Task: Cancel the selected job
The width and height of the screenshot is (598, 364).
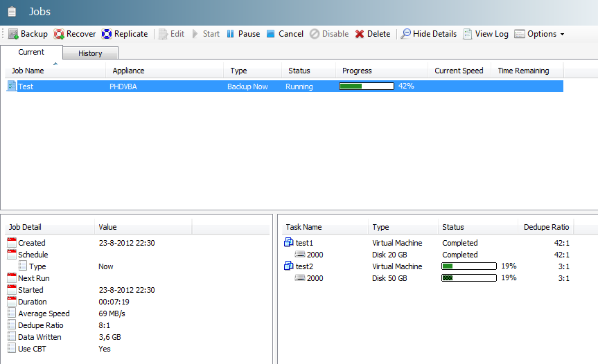Action: pos(285,34)
